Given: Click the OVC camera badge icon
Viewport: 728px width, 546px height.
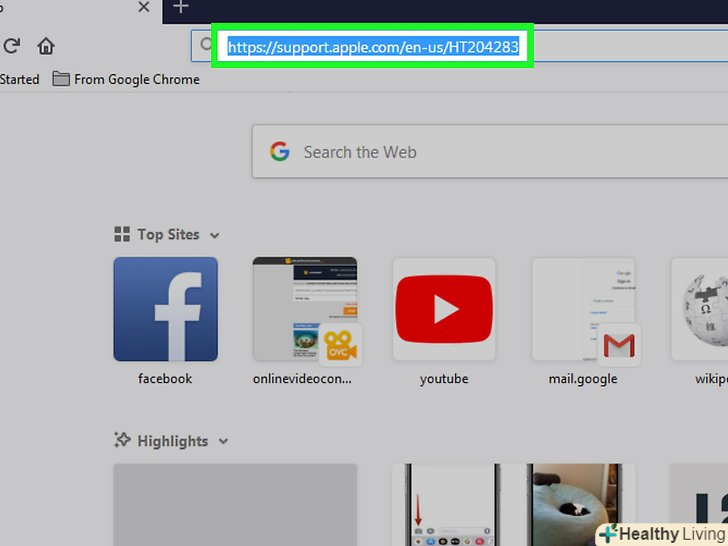Looking at the screenshot, I should coord(340,345).
